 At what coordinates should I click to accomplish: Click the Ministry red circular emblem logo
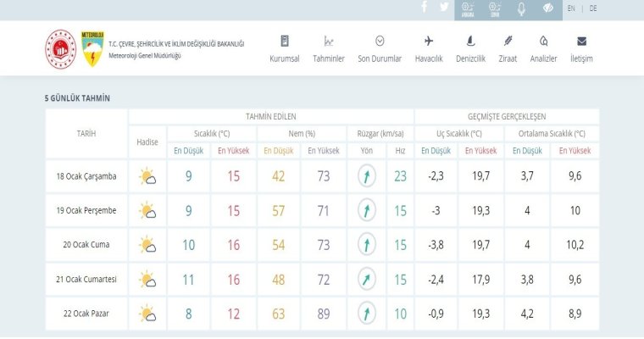(x=61, y=49)
